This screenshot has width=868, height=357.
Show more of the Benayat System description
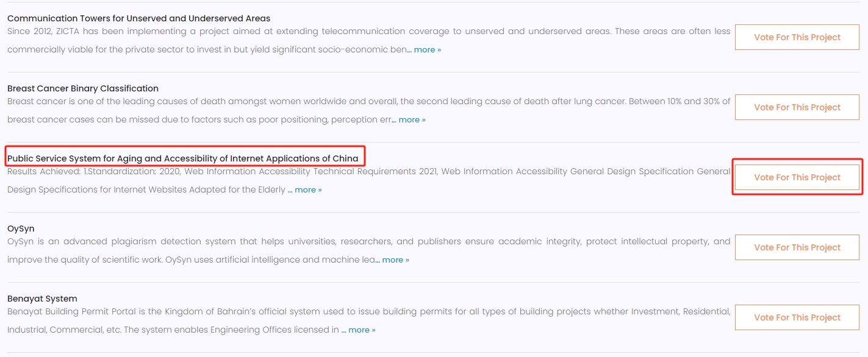pos(362,330)
